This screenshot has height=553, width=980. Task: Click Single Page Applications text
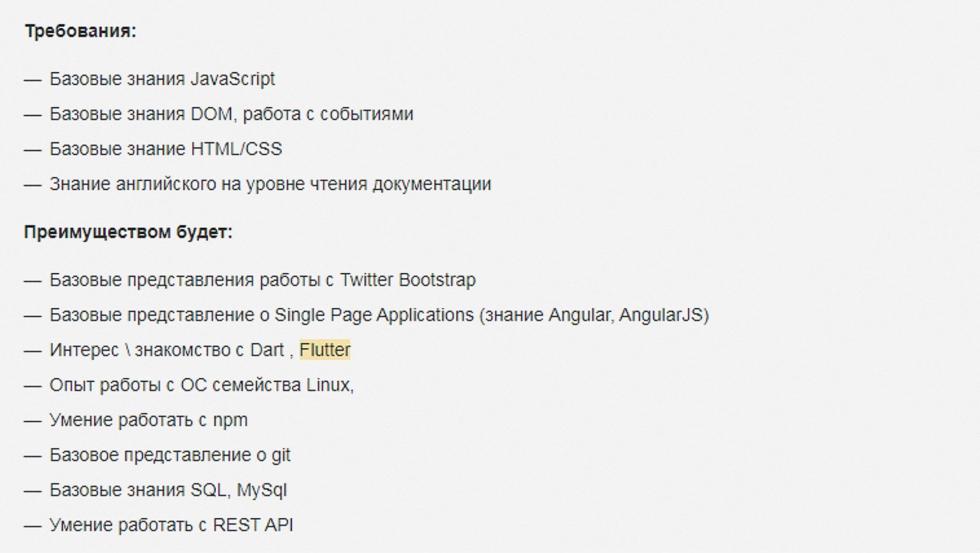374,315
